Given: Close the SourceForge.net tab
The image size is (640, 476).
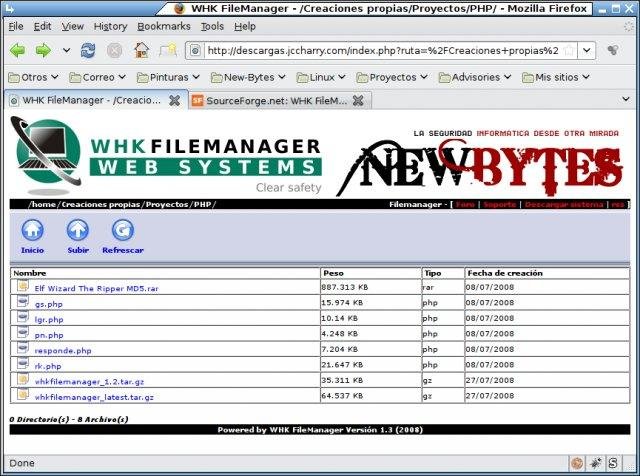Looking at the screenshot, I should [x=358, y=100].
